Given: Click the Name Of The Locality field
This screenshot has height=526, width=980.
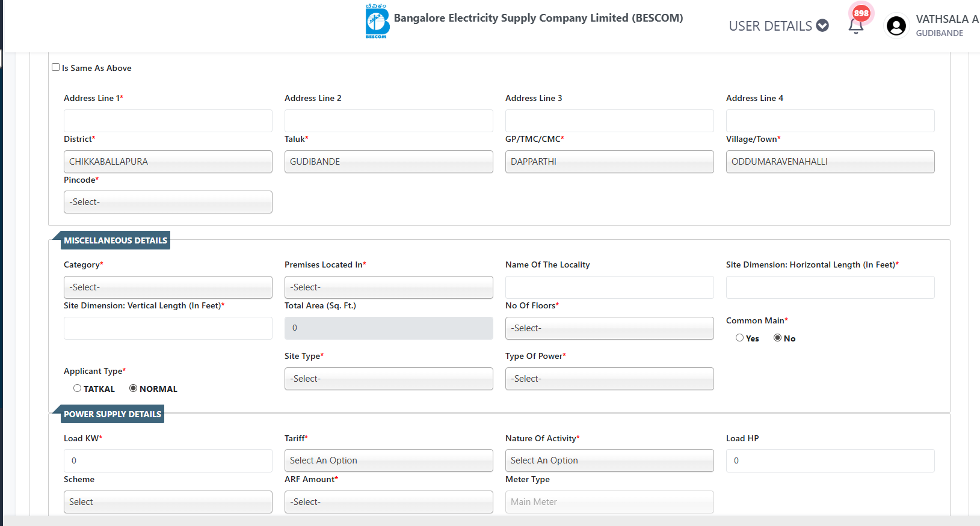Looking at the screenshot, I should point(609,287).
